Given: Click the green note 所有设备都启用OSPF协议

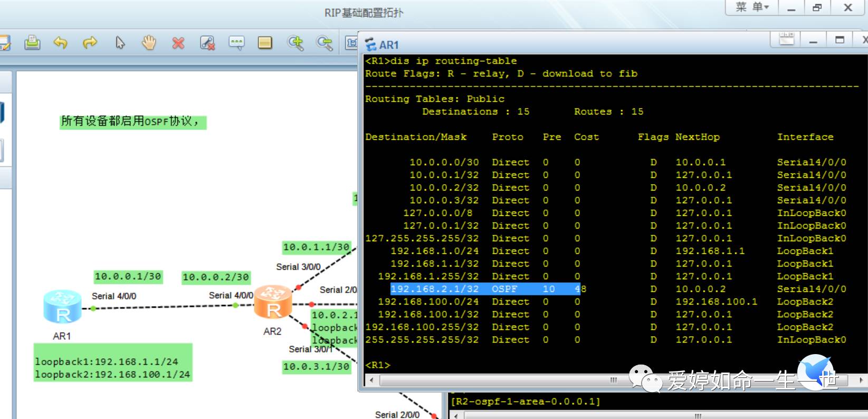Looking at the screenshot, I should (133, 122).
